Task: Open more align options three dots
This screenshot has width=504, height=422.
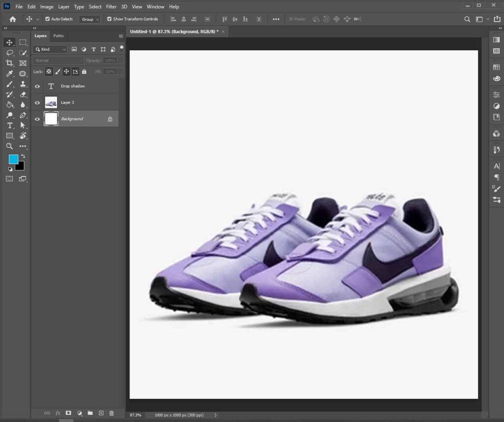Action: point(276,19)
